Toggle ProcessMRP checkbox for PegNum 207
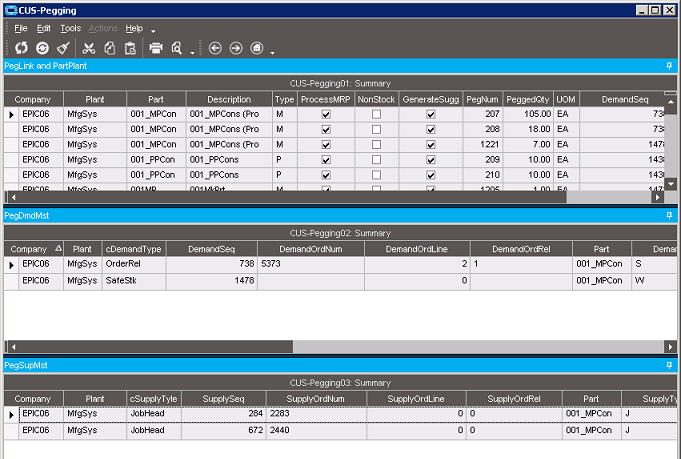This screenshot has height=459, width=681. tap(326, 114)
